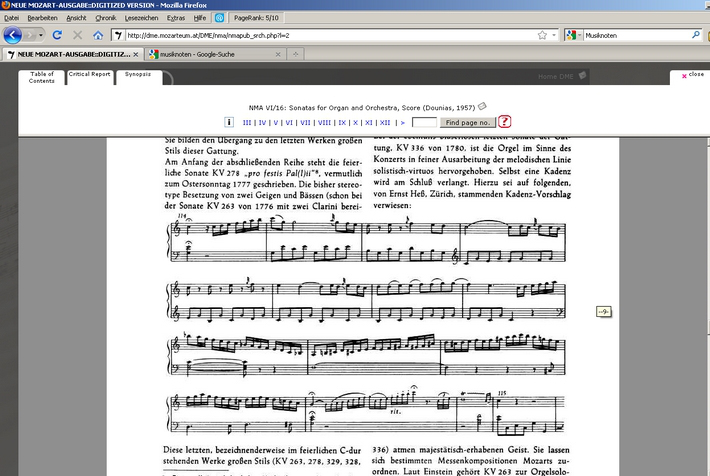Click the Find page no. button
The width and height of the screenshot is (710, 476).
[468, 122]
